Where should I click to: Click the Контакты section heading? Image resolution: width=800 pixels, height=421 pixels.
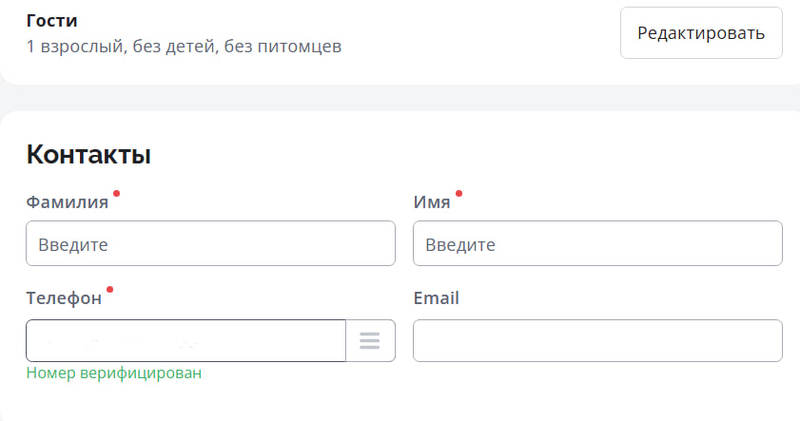click(88, 155)
